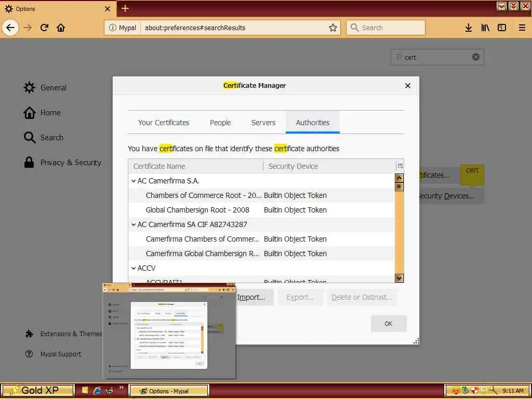Switch to Your Certificates tab
Image resolution: width=532 pixels, height=399 pixels.
(164, 123)
